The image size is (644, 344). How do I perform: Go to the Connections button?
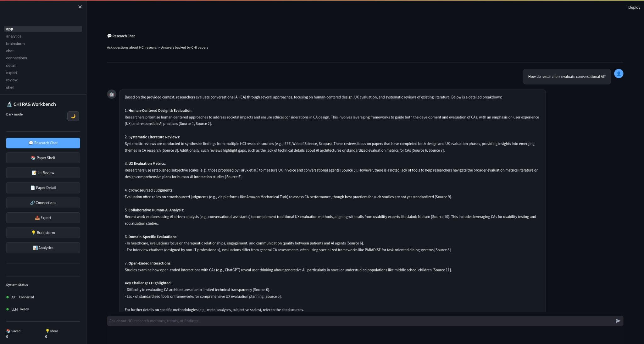(43, 203)
